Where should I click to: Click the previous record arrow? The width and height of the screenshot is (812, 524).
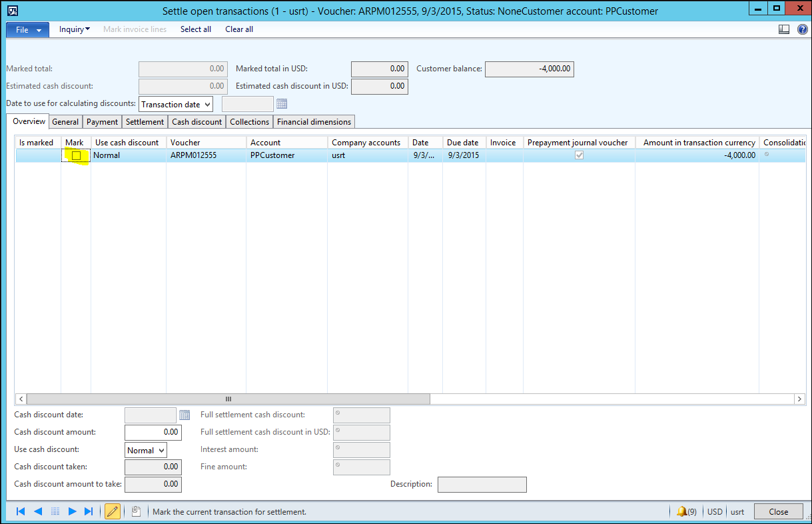click(38, 511)
